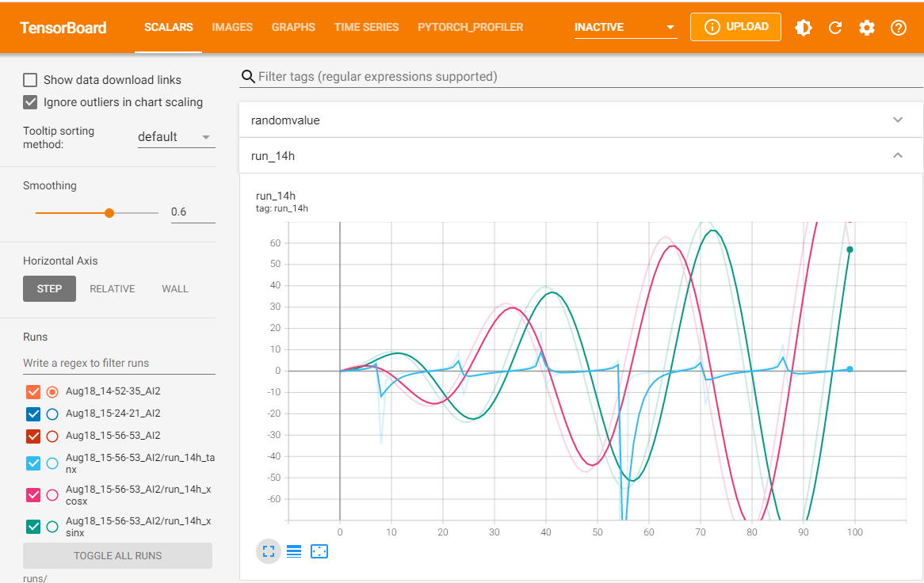The image size is (924, 583).
Task: Switch to the IMAGES tab
Action: click(x=232, y=28)
